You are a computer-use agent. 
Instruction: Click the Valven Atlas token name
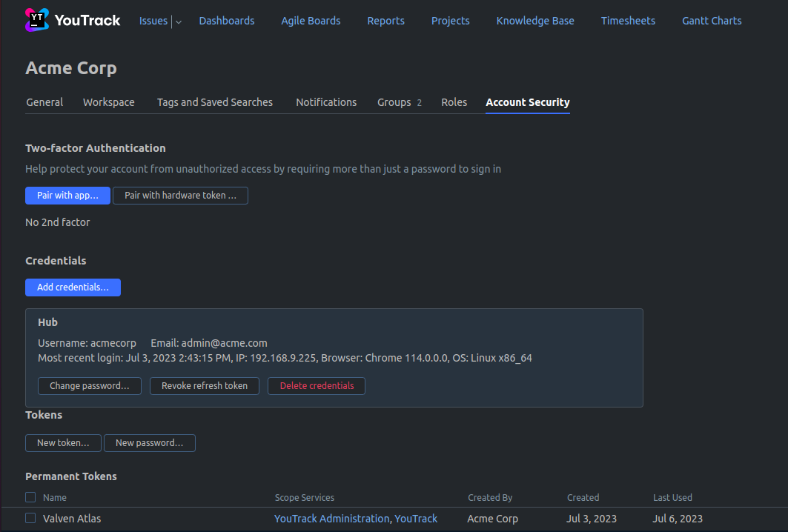[x=72, y=519]
